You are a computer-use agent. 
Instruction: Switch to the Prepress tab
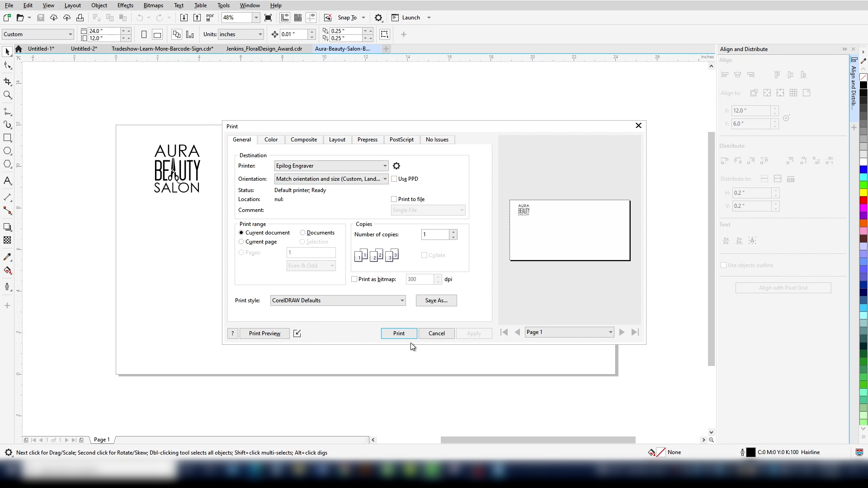[367, 140]
